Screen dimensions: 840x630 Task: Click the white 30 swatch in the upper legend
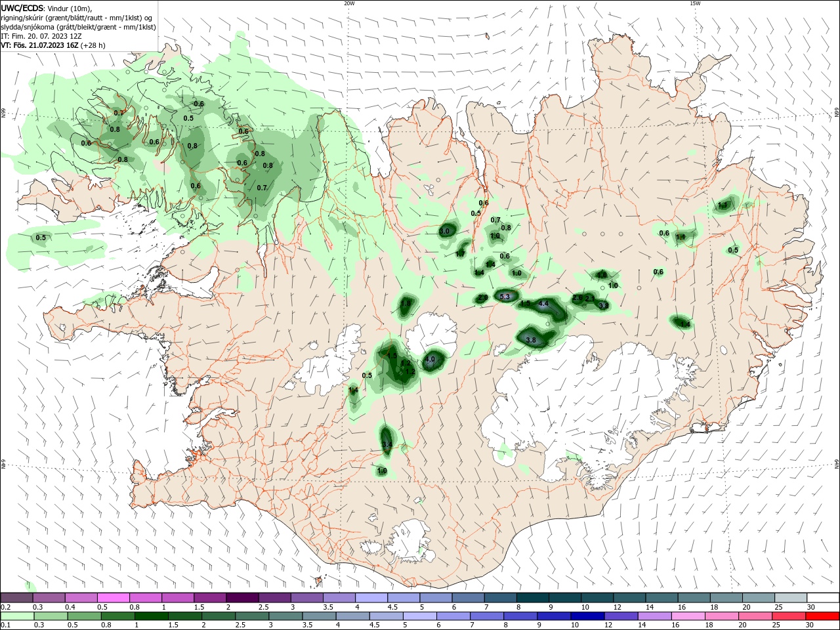823,598
